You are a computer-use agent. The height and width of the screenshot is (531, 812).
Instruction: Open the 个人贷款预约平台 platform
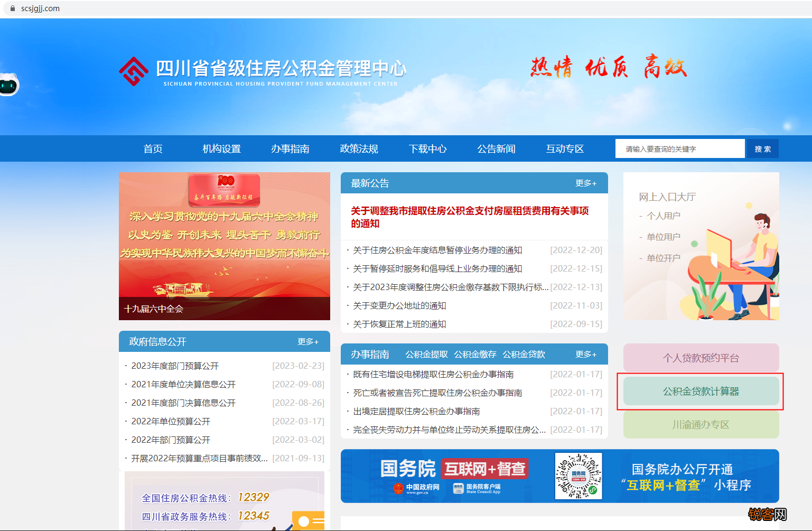[x=701, y=357]
